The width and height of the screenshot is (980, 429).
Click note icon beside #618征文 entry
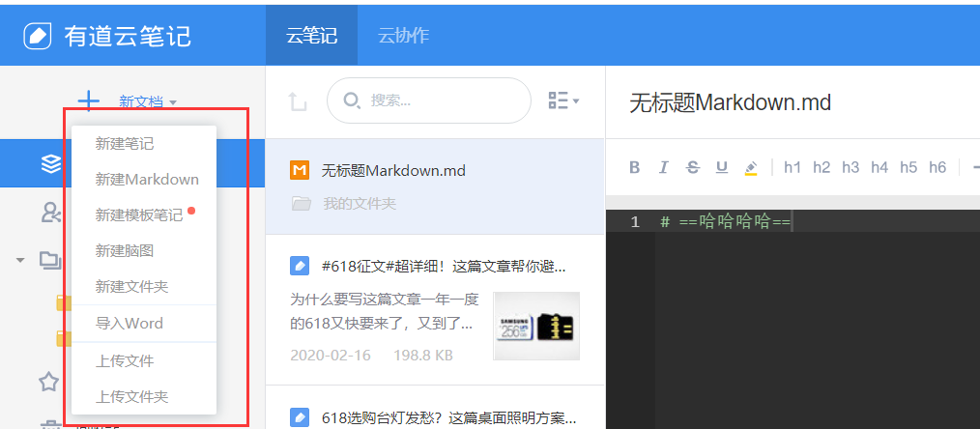click(x=300, y=267)
